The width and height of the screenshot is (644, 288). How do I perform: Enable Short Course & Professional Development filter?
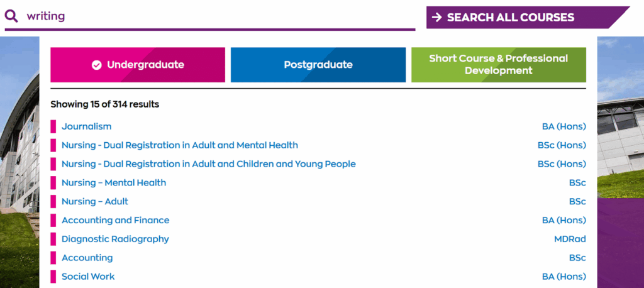point(498,65)
